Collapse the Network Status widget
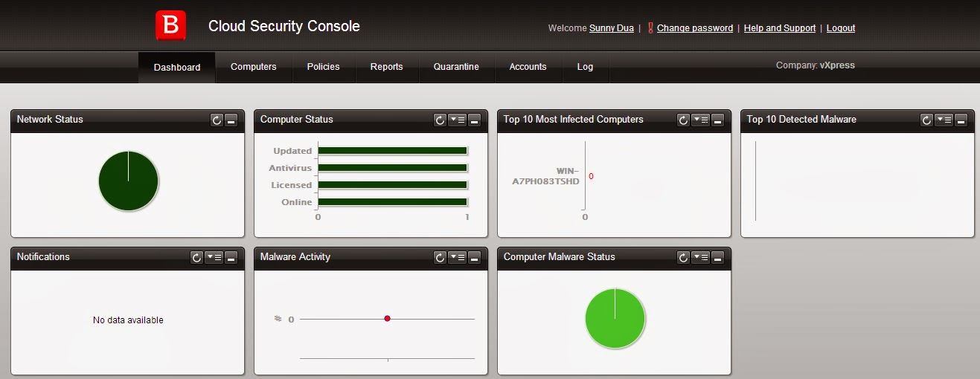This screenshot has height=379, width=980. pos(231,120)
